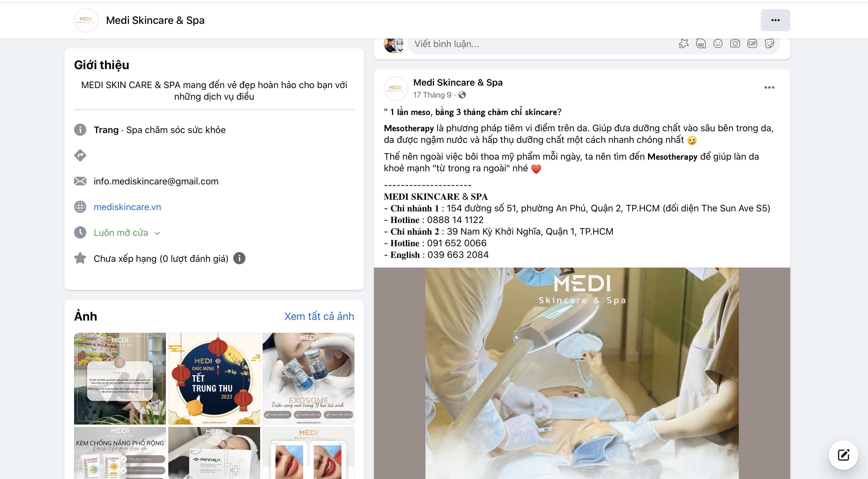The image size is (868, 479).
Task: Open the Tết Trung Thu 2023 photo
Action: [x=214, y=378]
